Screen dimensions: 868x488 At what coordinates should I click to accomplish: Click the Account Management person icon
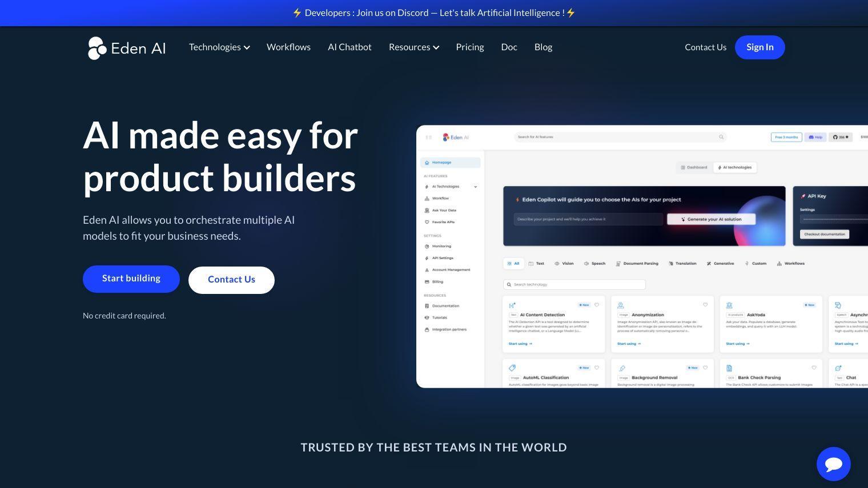(x=427, y=270)
